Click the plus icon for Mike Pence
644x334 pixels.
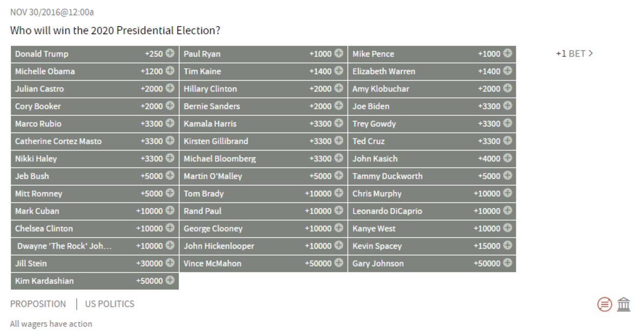pos(507,54)
